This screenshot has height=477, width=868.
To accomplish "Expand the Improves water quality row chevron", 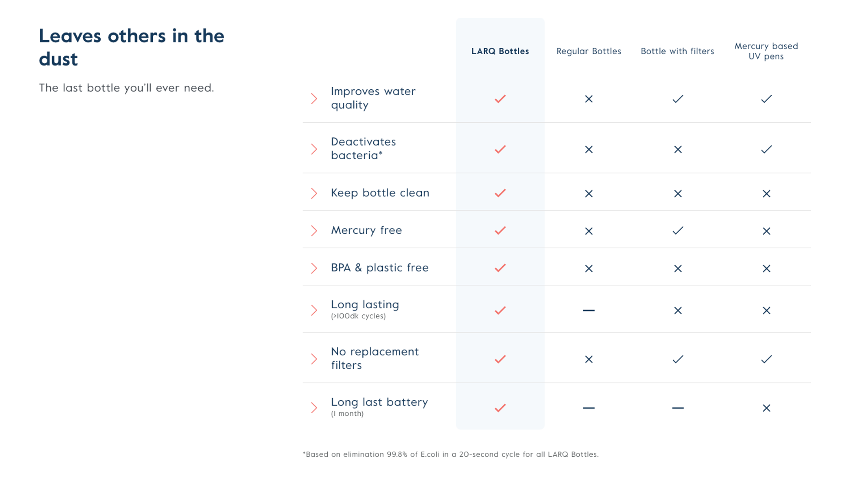I will [314, 99].
